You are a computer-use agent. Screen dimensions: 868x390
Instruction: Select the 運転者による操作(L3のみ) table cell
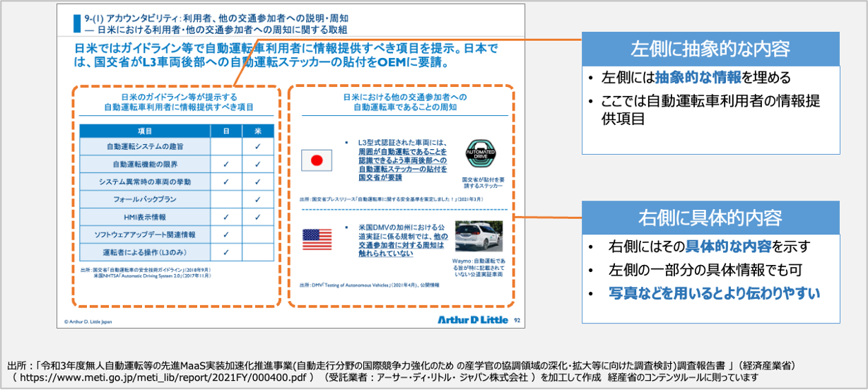pyautogui.click(x=144, y=252)
